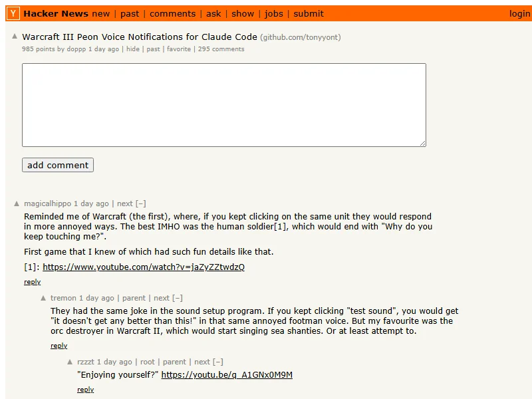Click the Y Combinator logo icon
The height and width of the screenshot is (399, 532).
pyautogui.click(x=13, y=13)
